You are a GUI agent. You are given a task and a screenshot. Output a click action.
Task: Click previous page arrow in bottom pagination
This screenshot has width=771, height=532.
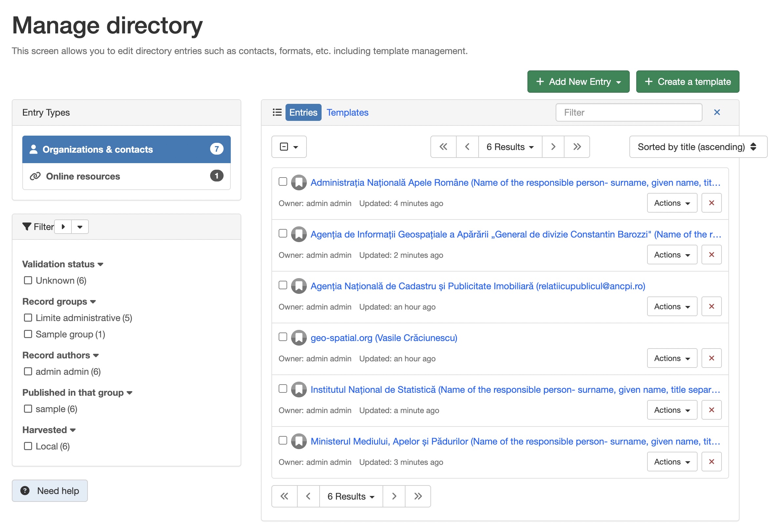point(308,496)
